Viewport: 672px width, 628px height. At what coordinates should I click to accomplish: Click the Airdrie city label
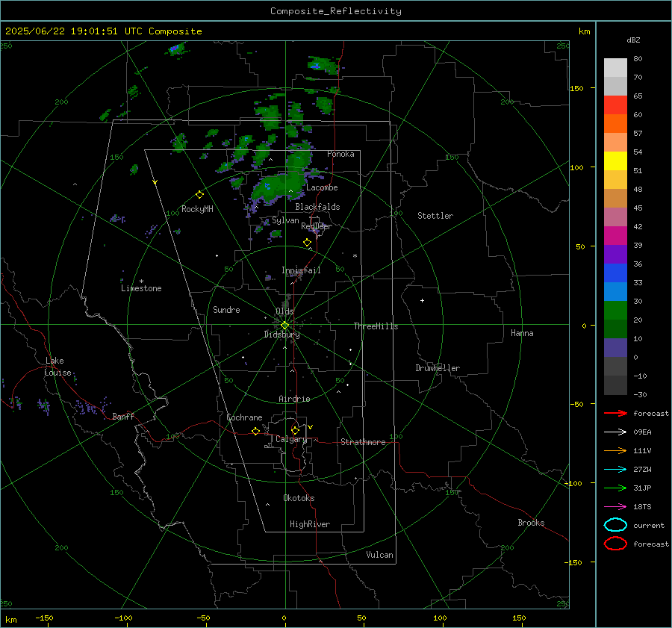point(294,399)
